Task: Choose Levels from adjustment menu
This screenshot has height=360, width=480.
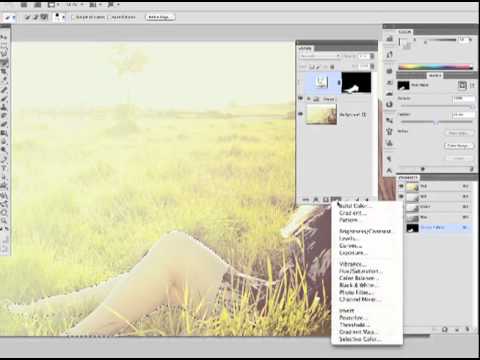Action: (349, 238)
